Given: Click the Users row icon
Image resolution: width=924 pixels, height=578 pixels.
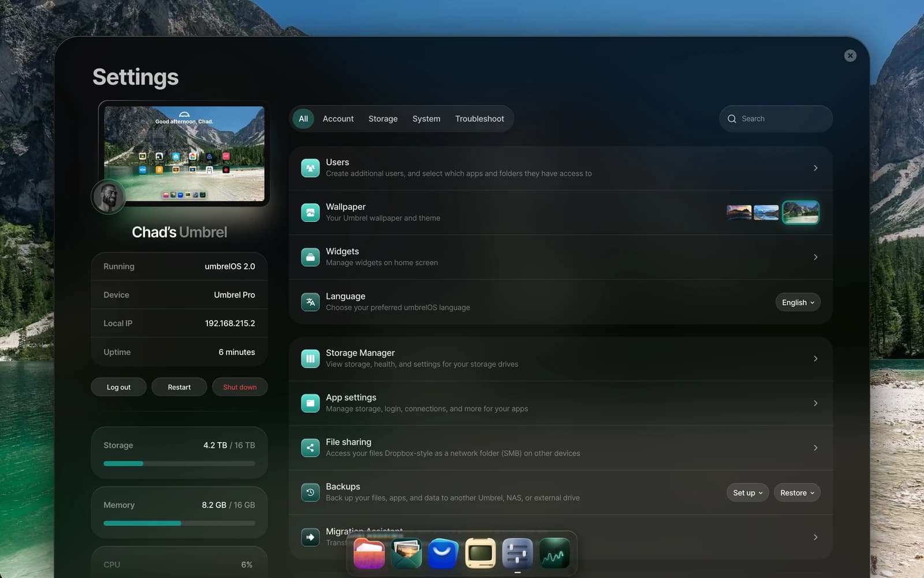Looking at the screenshot, I should [310, 168].
